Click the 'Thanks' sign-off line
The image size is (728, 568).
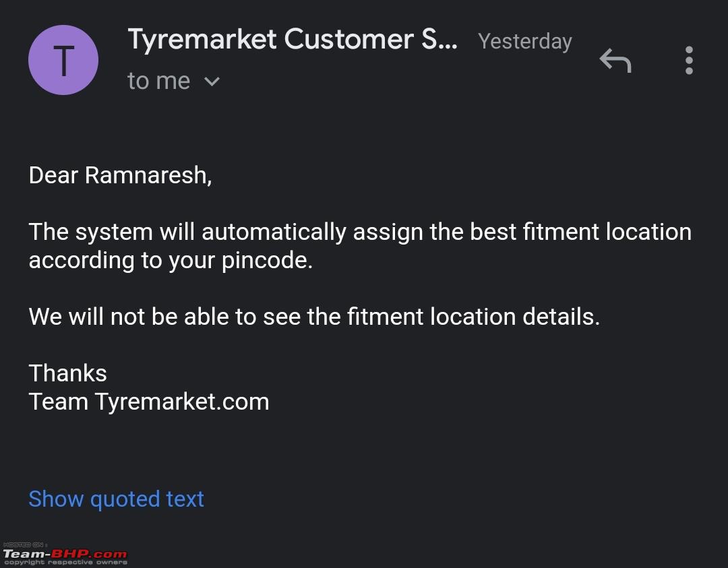point(68,373)
